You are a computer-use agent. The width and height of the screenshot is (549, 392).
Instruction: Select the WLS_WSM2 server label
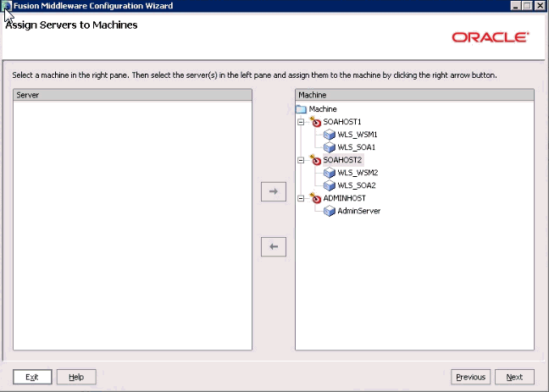pyautogui.click(x=358, y=173)
